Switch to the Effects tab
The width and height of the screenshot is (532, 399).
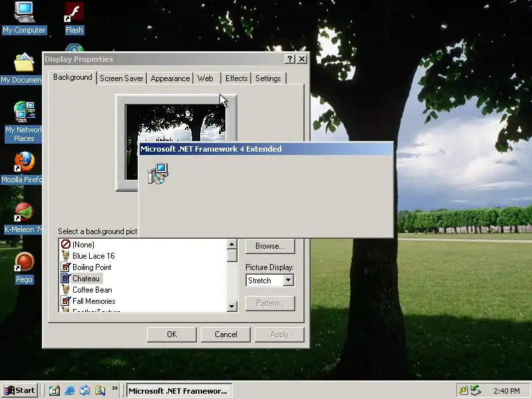[x=236, y=78]
